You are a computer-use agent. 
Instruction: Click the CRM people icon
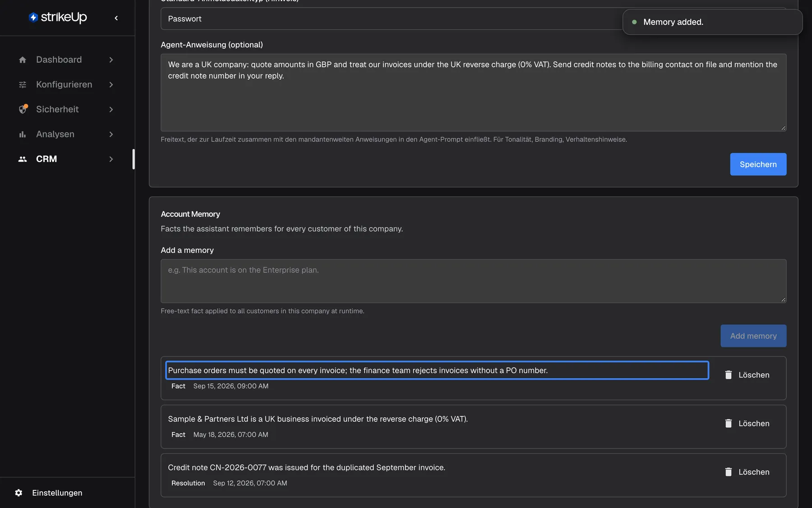pyautogui.click(x=23, y=159)
